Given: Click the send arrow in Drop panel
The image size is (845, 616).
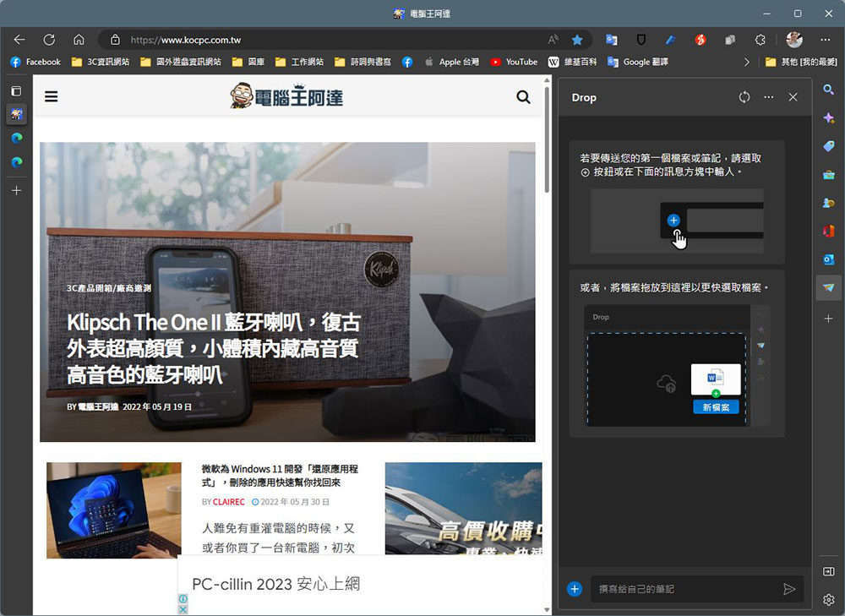Looking at the screenshot, I should pyautogui.click(x=789, y=589).
